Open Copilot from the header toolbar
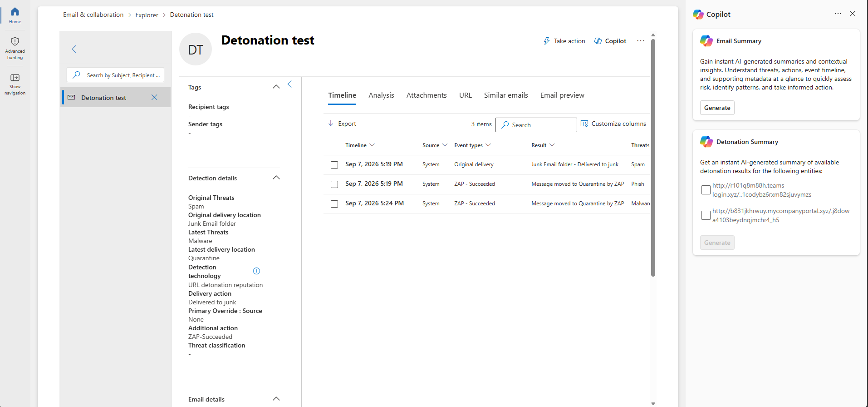 (610, 41)
